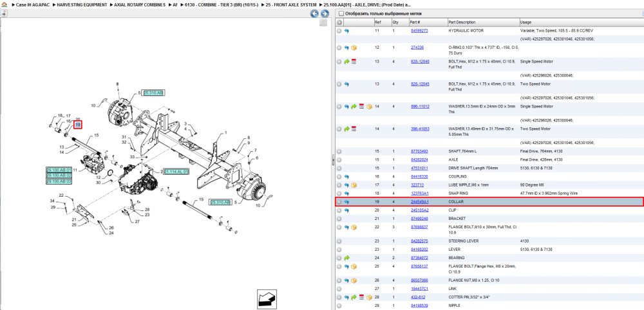Open diagram reference 21.114.AL 01

(176, 172)
